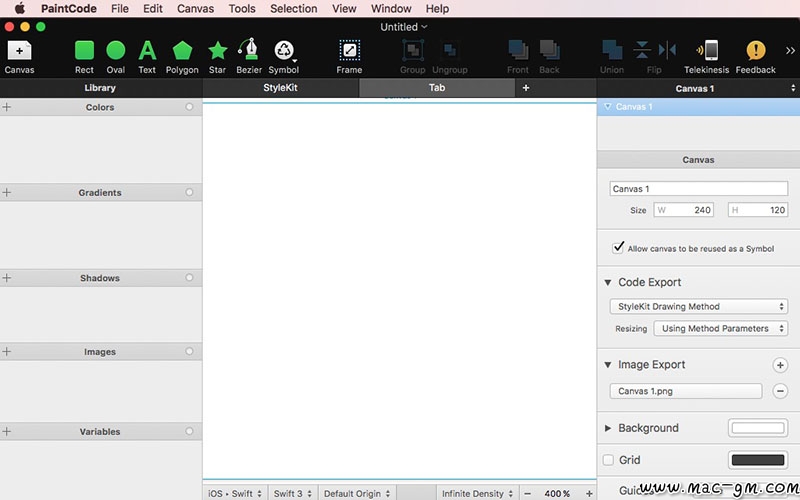This screenshot has height=500, width=800.
Task: Open the Feedback tool
Action: point(756,57)
